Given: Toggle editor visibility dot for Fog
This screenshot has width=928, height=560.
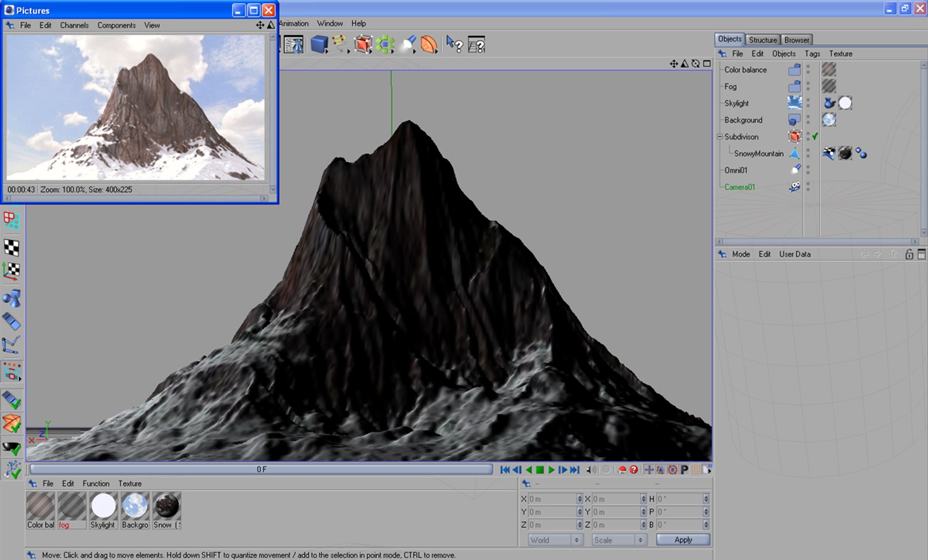Looking at the screenshot, I should coord(808,83).
